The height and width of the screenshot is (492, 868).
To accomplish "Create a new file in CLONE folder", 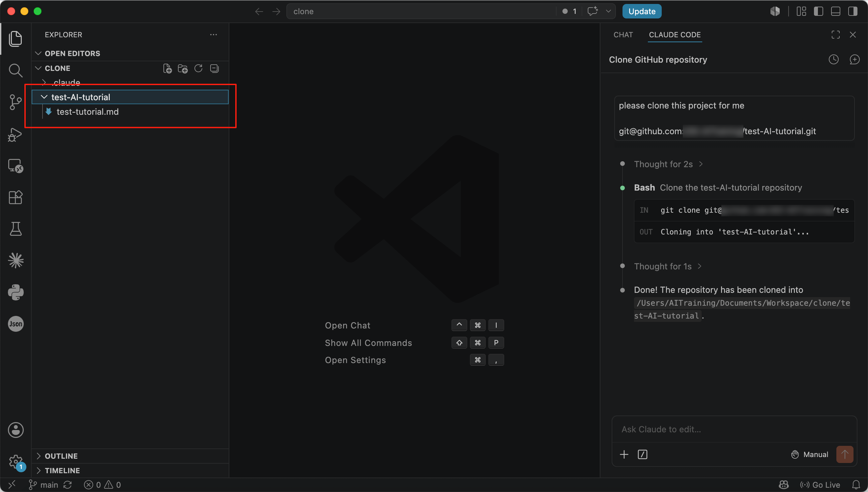I will pos(167,69).
